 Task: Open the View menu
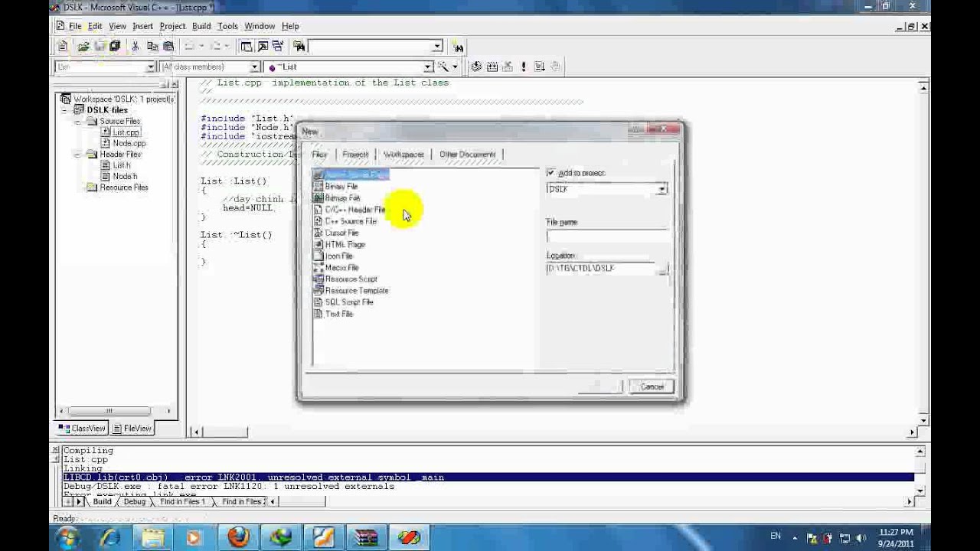tap(117, 26)
